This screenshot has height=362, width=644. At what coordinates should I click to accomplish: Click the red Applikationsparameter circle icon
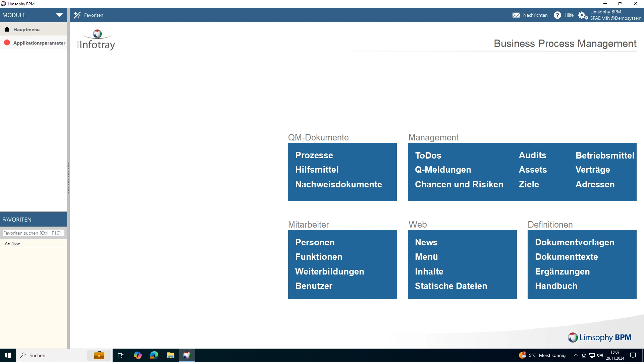click(7, 43)
